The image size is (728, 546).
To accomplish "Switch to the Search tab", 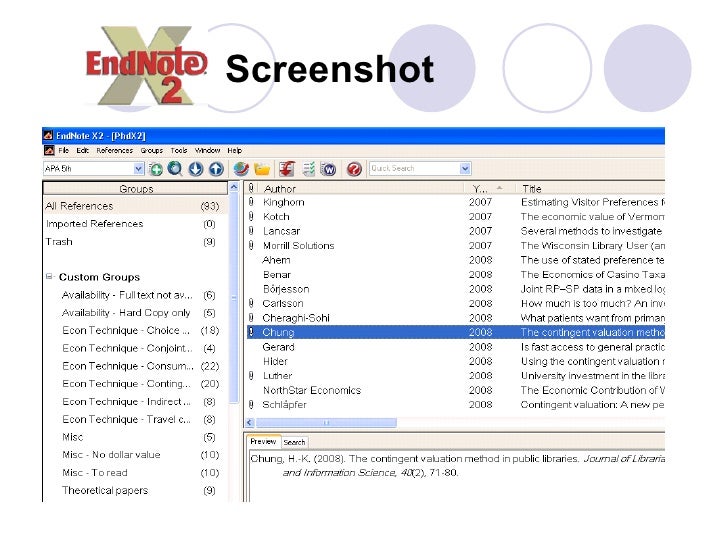I will point(294,442).
